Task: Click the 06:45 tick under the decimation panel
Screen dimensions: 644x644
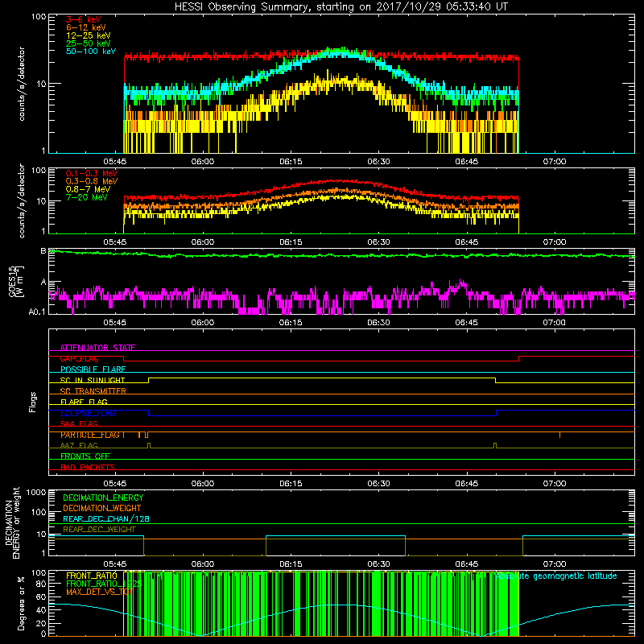Action: (x=467, y=564)
